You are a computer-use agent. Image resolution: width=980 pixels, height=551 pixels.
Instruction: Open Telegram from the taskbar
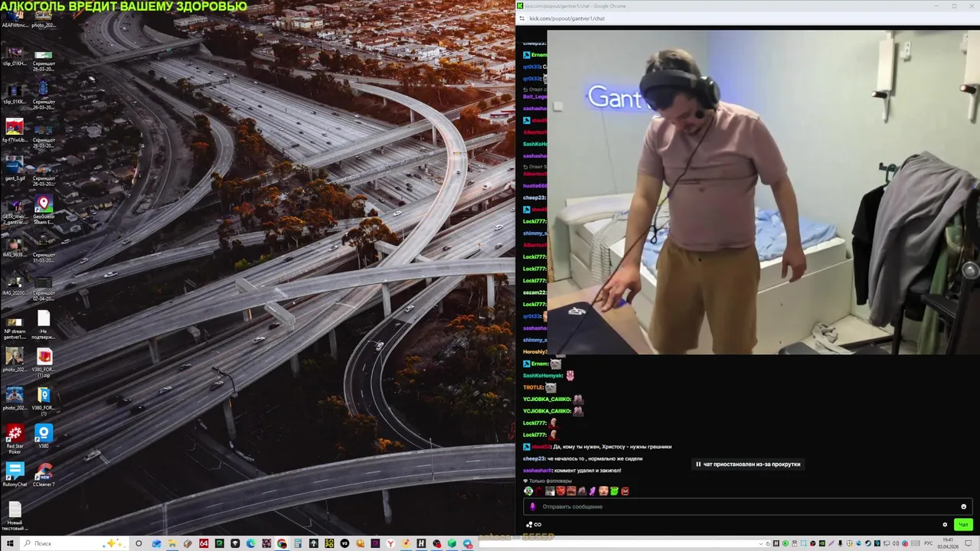point(468,543)
